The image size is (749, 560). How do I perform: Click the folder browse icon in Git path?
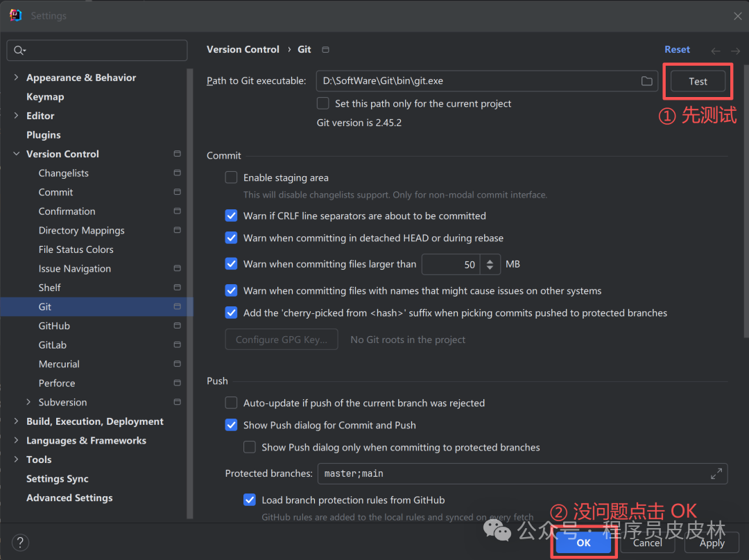pyautogui.click(x=646, y=81)
